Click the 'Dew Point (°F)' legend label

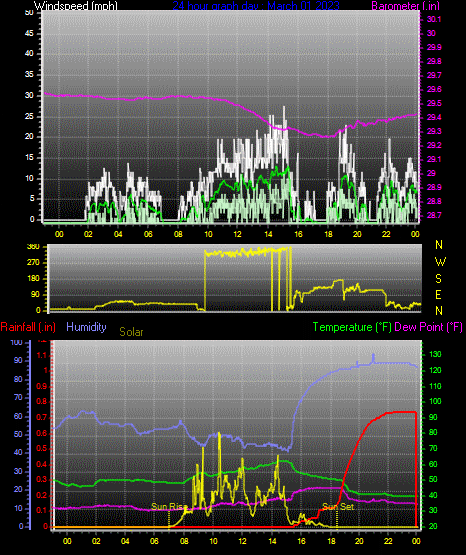[x=428, y=327]
